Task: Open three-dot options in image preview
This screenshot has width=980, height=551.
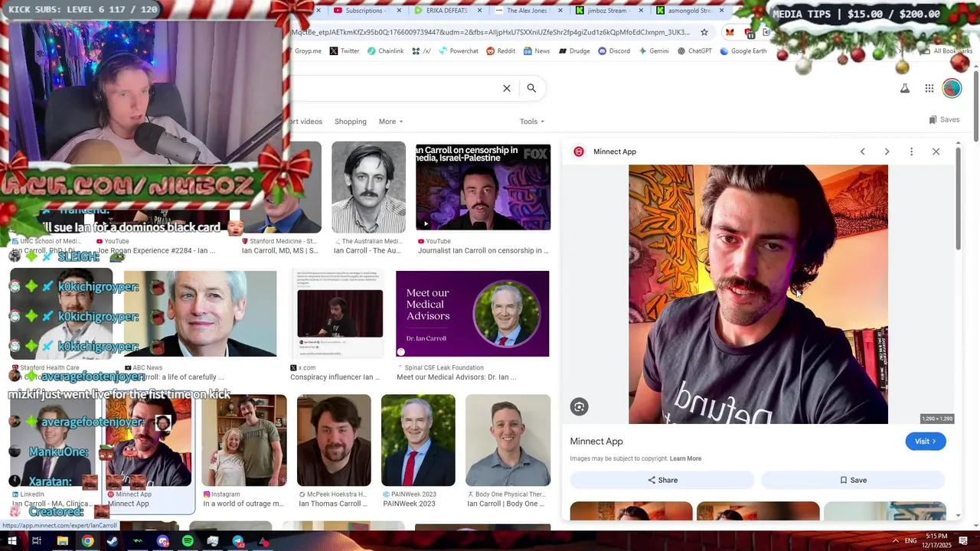Action: click(911, 152)
